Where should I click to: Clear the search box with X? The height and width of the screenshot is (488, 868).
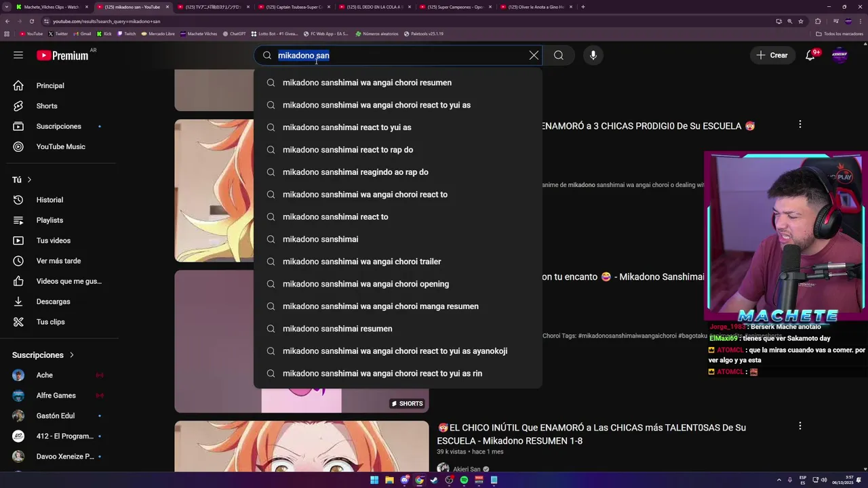pos(534,56)
